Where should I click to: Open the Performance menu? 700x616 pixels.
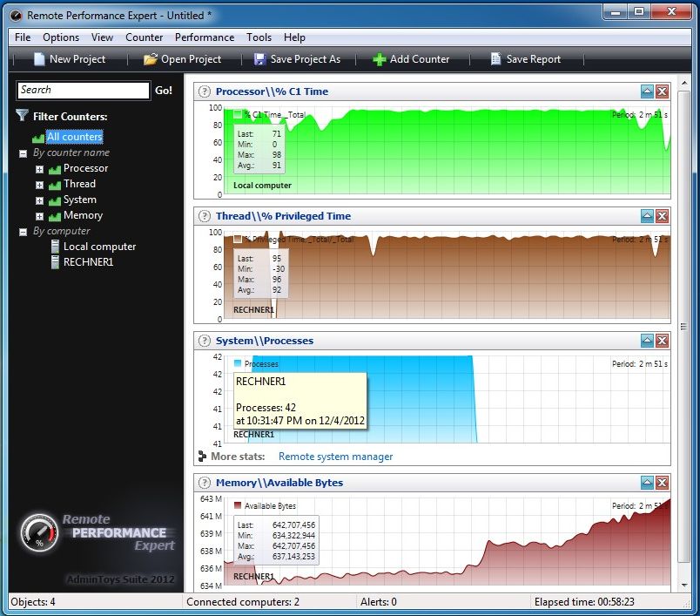coord(205,37)
